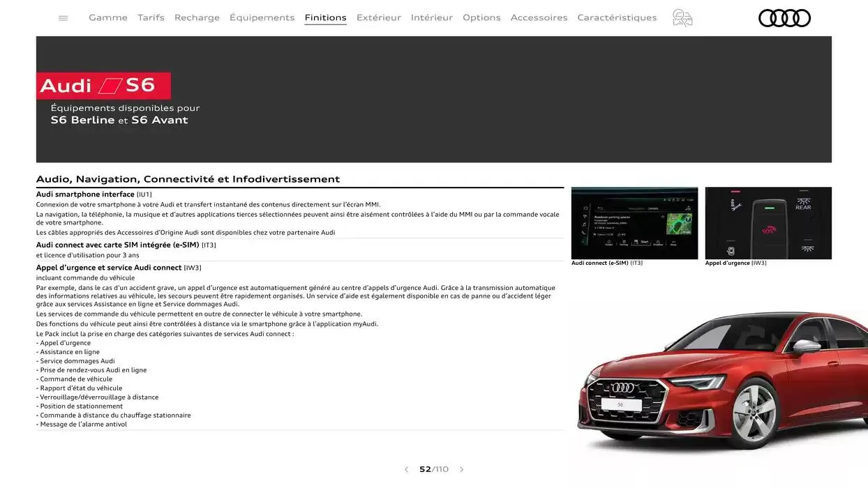868x488 pixels.
Task: Open the Accessoires tab
Action: pyautogui.click(x=539, y=17)
